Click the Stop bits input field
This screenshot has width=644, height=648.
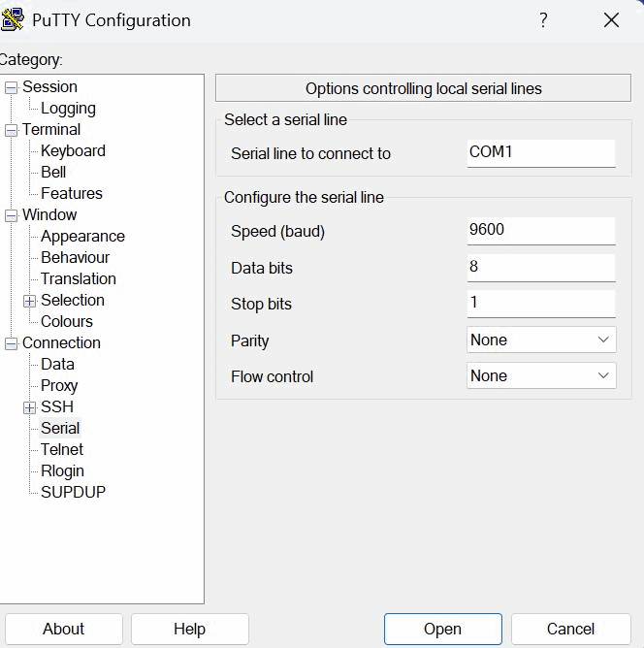pyautogui.click(x=541, y=304)
